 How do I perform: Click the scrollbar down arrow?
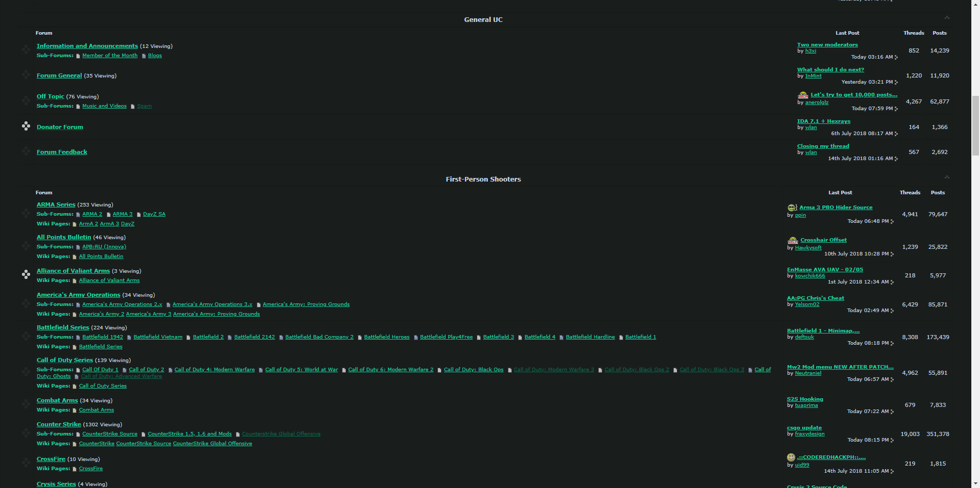pyautogui.click(x=975, y=483)
